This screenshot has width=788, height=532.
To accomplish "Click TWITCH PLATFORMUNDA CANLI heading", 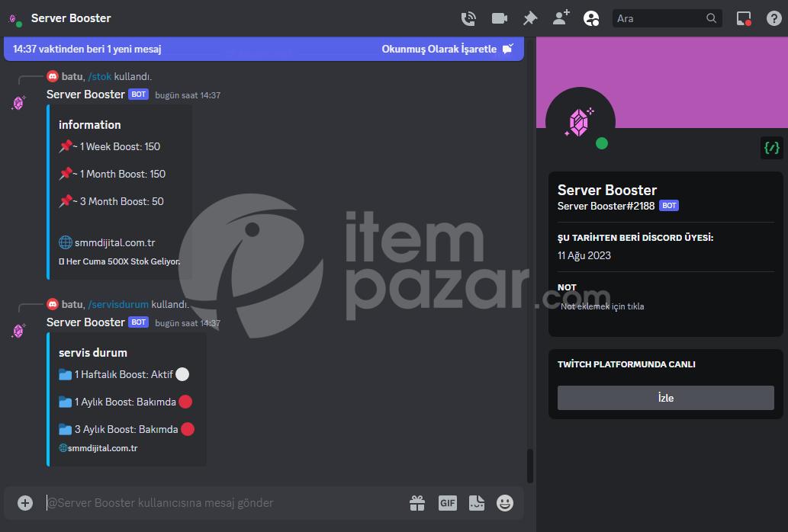I will tap(626, 364).
